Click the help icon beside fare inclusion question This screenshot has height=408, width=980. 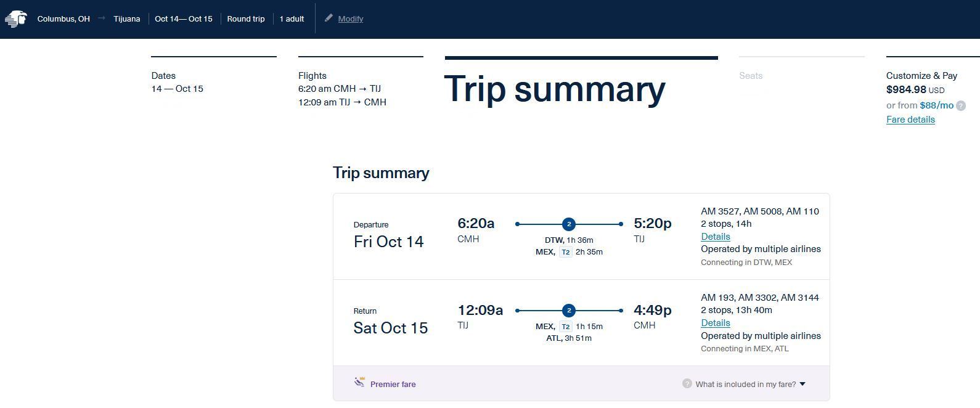(x=687, y=383)
